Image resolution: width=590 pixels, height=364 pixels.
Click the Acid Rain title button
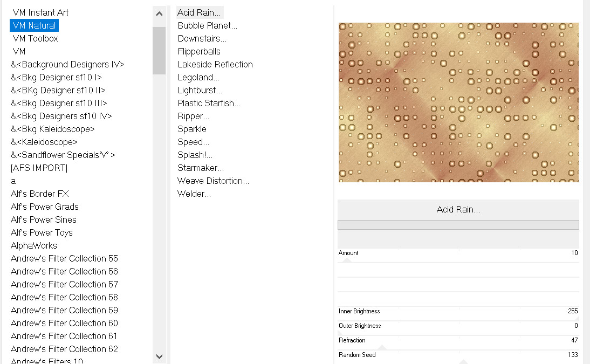(458, 210)
